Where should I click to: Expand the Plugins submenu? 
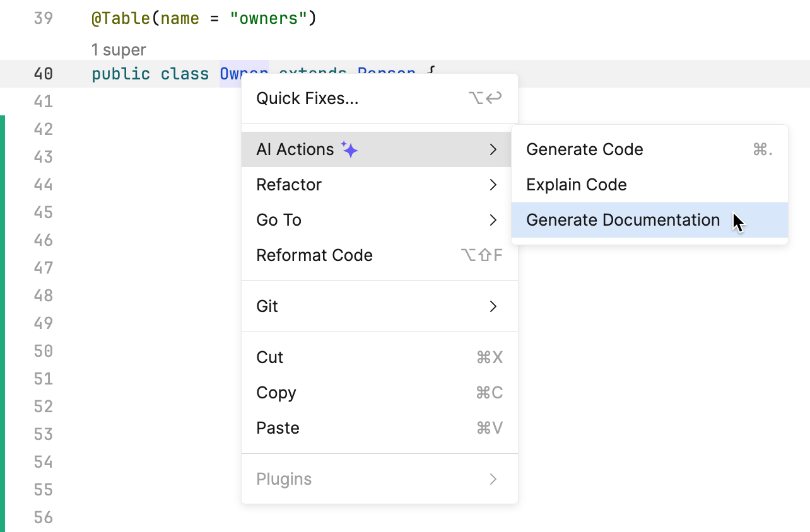(x=284, y=478)
